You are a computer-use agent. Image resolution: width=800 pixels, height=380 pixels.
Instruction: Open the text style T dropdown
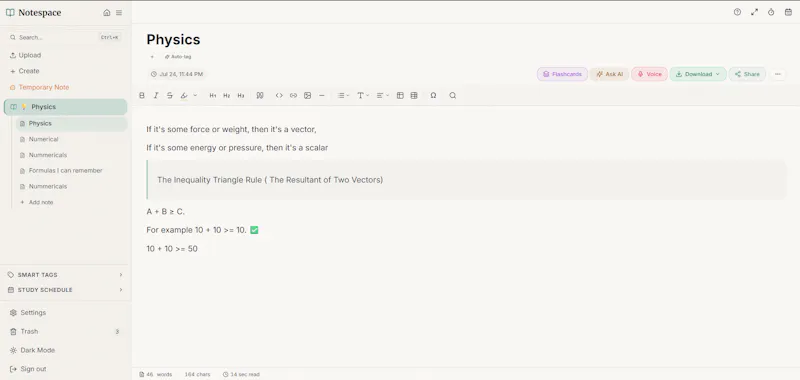pyautogui.click(x=363, y=95)
